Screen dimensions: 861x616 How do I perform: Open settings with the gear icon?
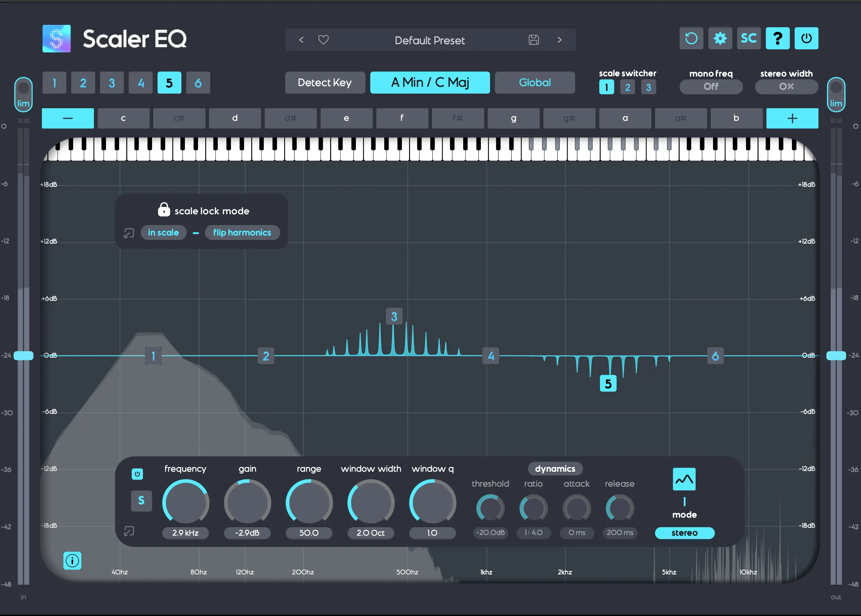tap(720, 38)
